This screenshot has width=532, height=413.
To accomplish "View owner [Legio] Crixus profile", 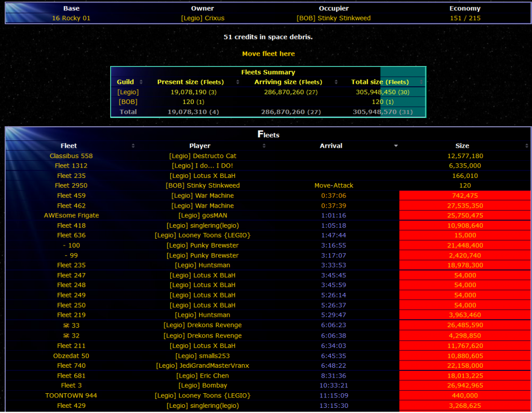I will (x=203, y=18).
